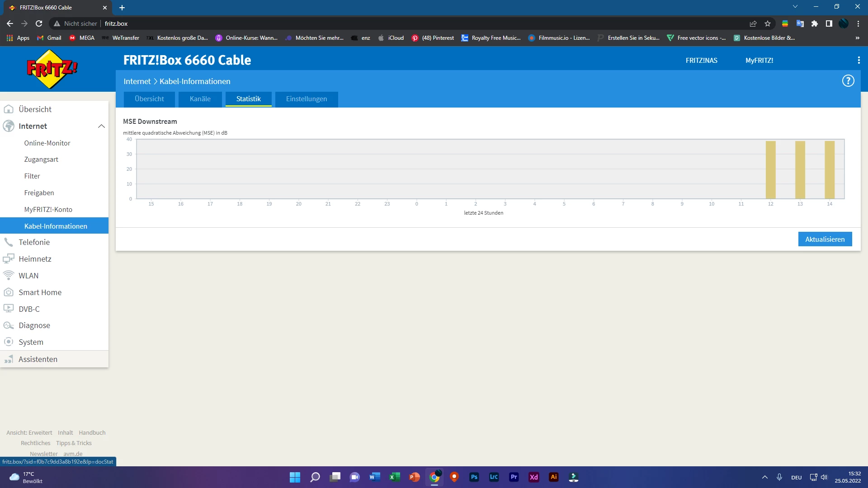868x488 pixels.
Task: Click the Aktualisieren button
Action: pyautogui.click(x=825, y=239)
